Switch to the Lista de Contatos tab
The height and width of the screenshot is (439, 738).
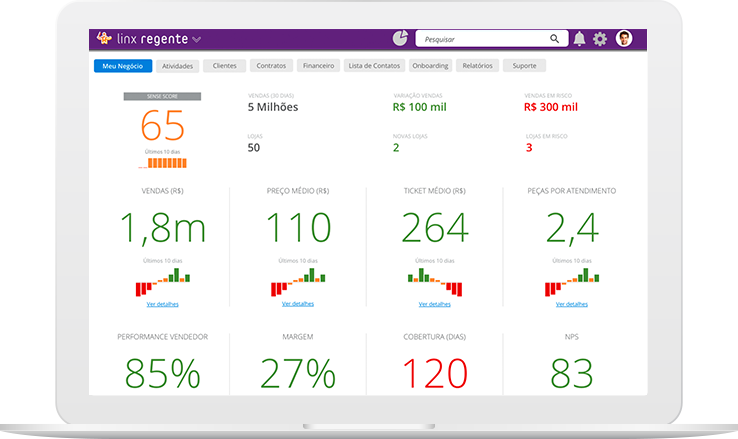click(374, 66)
